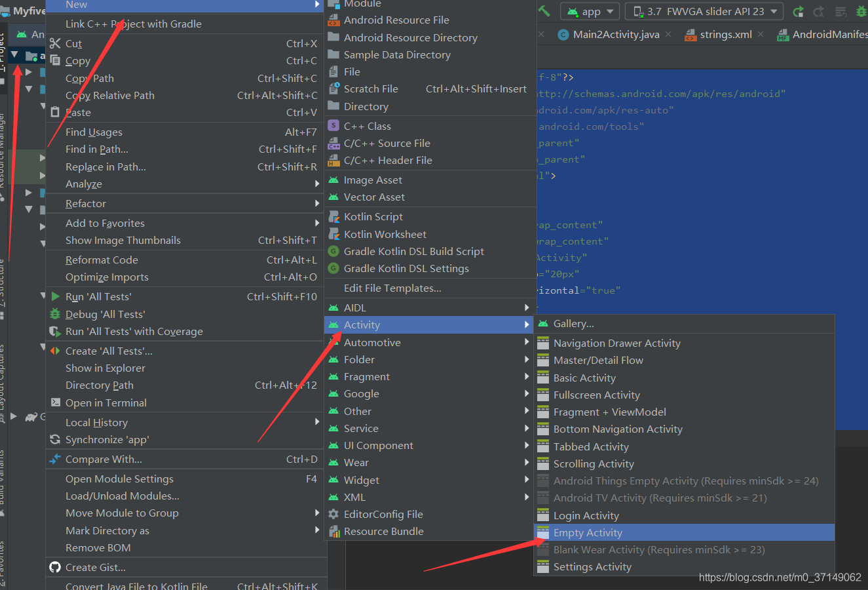Select the Empty Activity entry
This screenshot has width=868, height=590.
click(684, 532)
